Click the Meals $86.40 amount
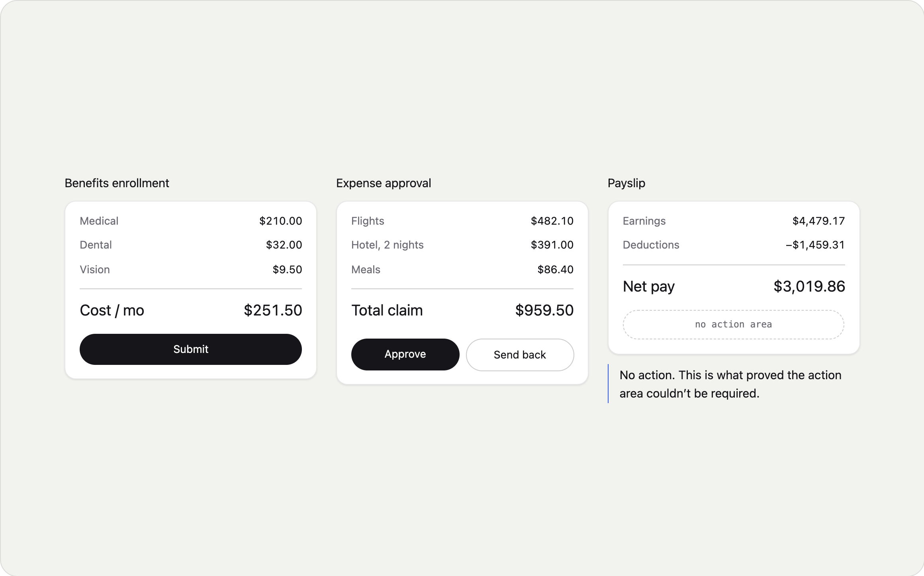924x576 pixels. (x=556, y=270)
